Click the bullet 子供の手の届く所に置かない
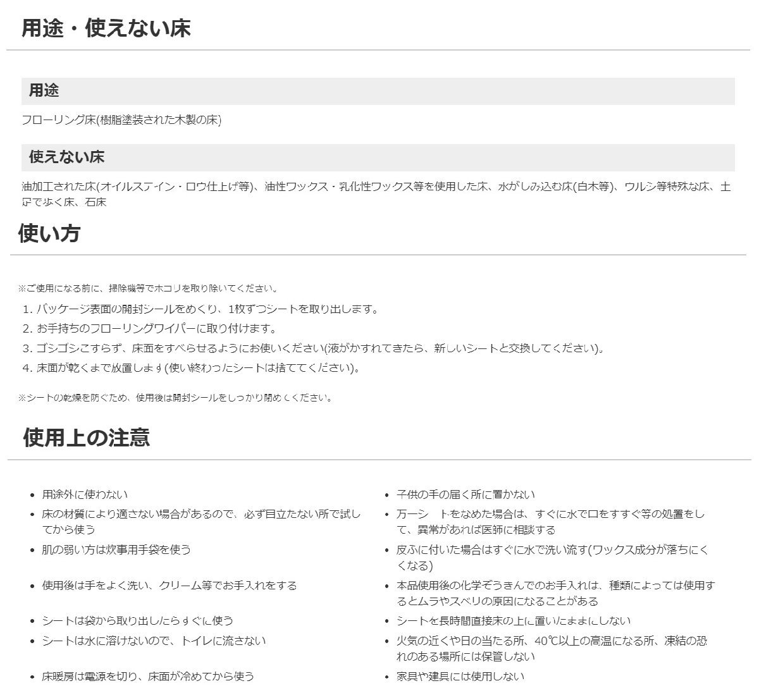This screenshot has width=759, height=700. pos(466,494)
